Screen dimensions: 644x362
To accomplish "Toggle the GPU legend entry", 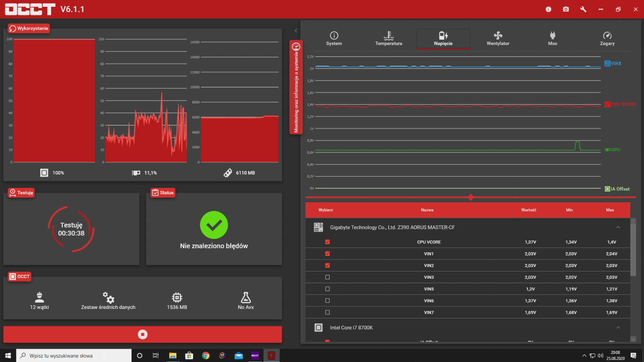I will click(x=613, y=150).
